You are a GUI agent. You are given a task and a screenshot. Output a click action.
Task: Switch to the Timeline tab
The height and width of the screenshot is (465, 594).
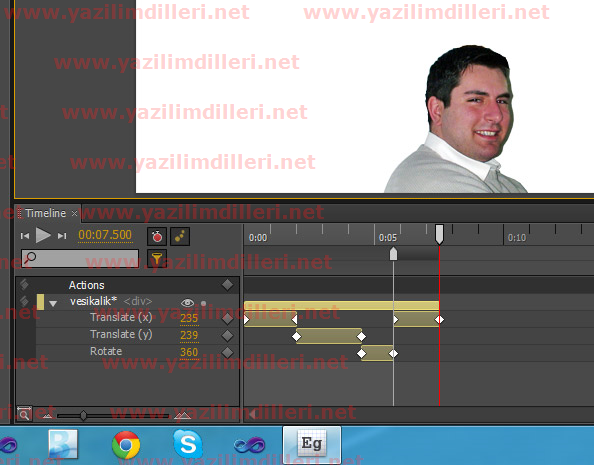pyautogui.click(x=45, y=213)
